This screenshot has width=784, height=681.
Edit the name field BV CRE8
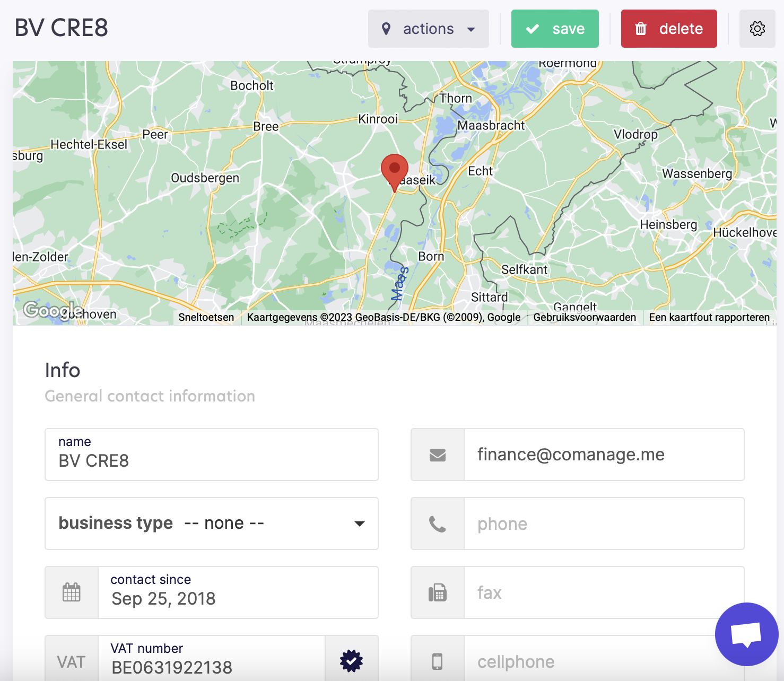[x=212, y=455]
